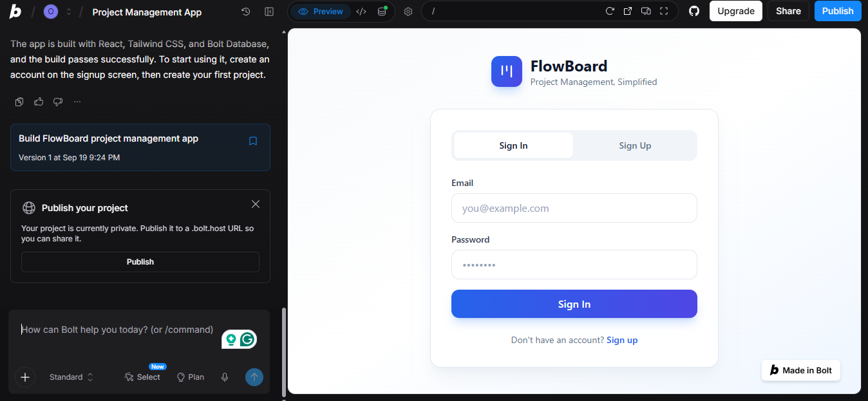
Task: Copy the chat response
Action: (19, 102)
